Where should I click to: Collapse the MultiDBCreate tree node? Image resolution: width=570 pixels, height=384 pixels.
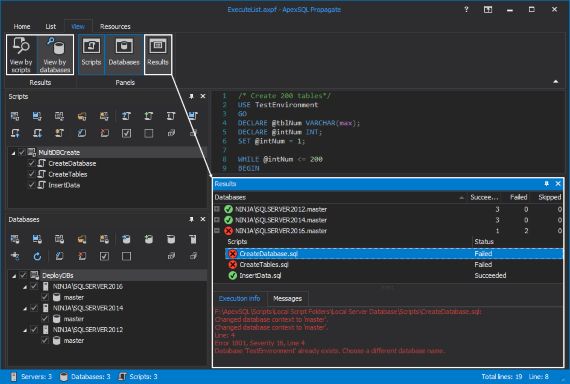[13, 153]
